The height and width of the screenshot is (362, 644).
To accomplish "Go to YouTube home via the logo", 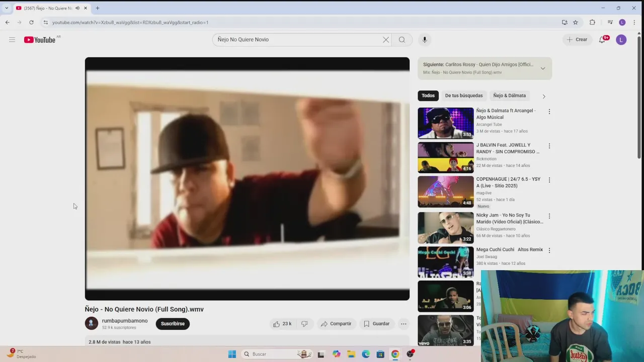I will click(40, 40).
